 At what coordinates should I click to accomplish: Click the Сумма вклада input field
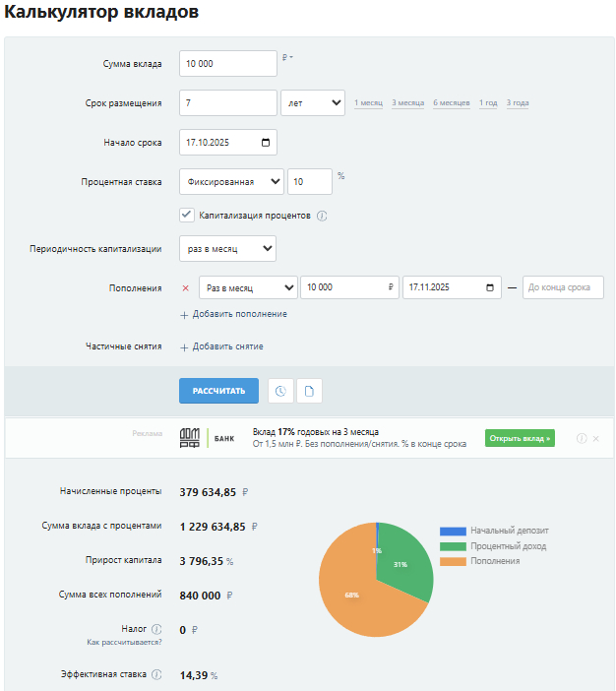coord(228,64)
